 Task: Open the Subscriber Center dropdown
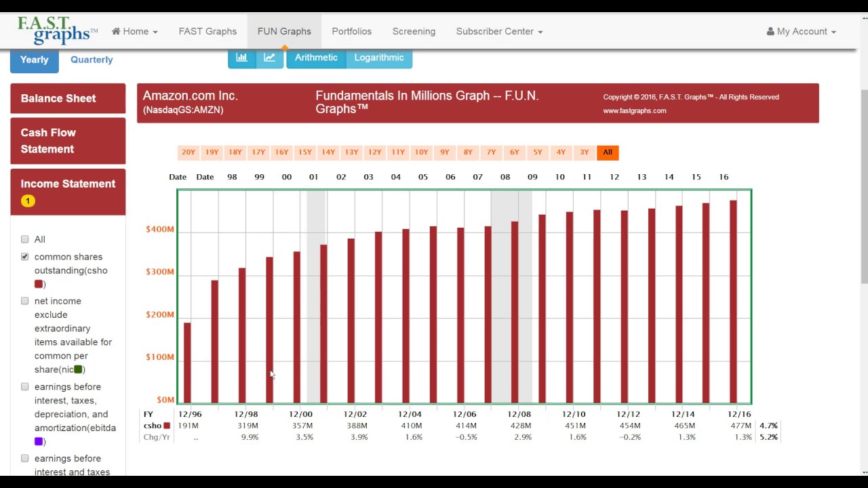499,31
